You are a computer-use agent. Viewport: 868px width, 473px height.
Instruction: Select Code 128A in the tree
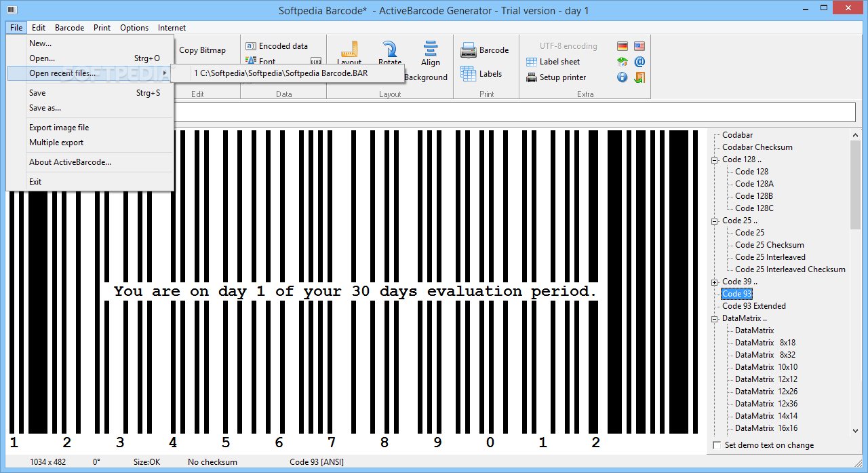(754, 184)
